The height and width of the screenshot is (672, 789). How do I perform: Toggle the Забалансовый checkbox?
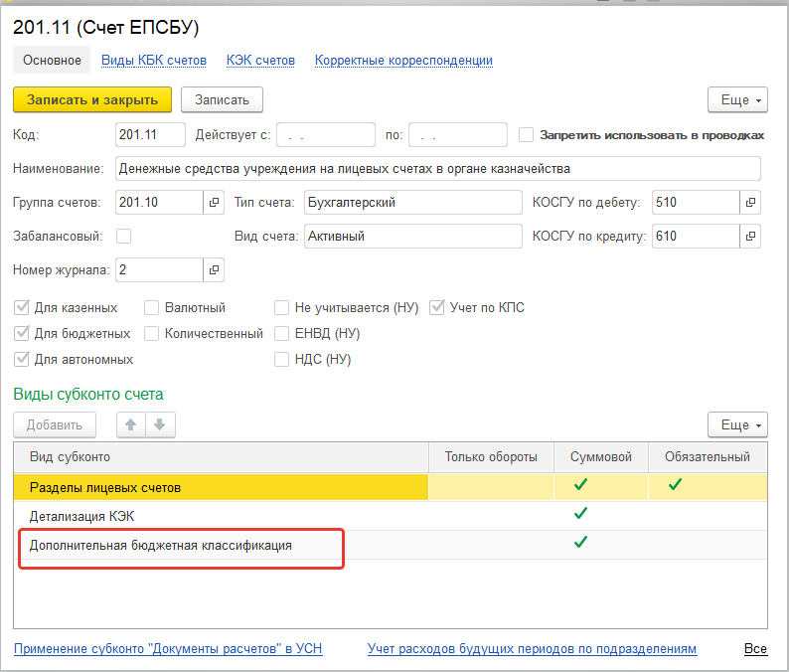[124, 237]
